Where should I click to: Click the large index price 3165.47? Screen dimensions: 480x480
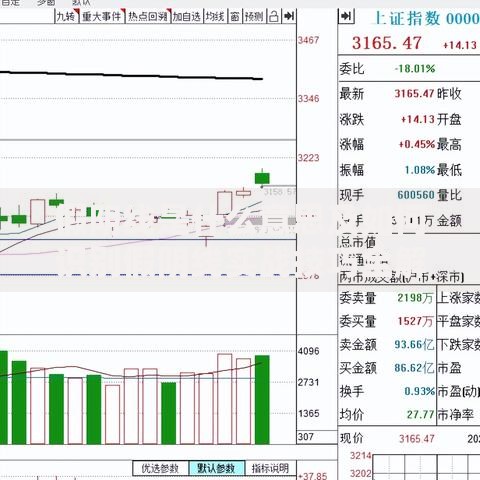point(387,43)
